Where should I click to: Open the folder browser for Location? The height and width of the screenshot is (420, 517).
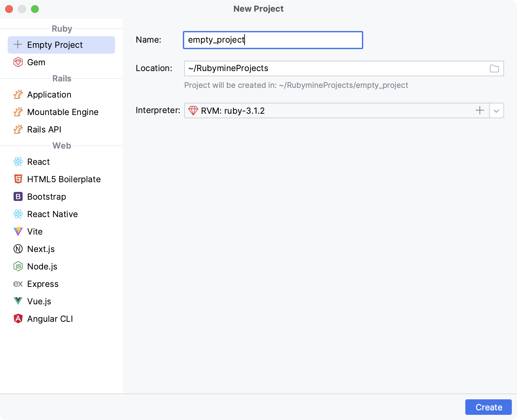[x=494, y=68]
